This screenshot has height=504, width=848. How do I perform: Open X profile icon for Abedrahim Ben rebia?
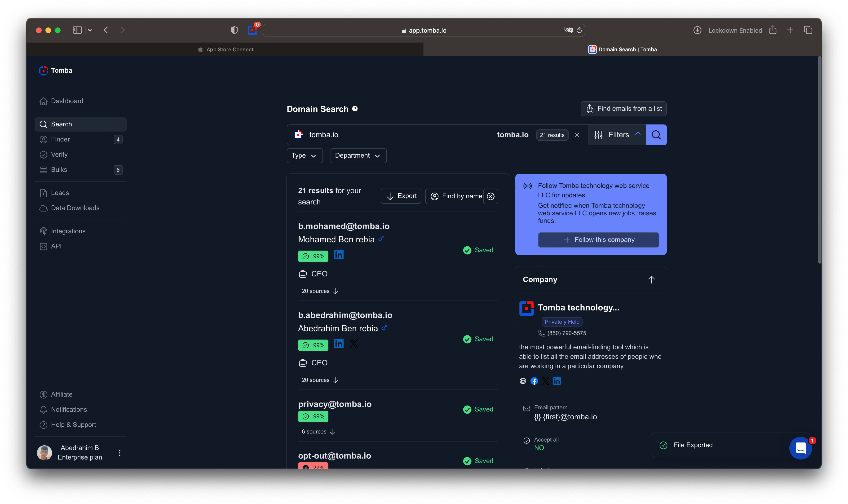353,344
